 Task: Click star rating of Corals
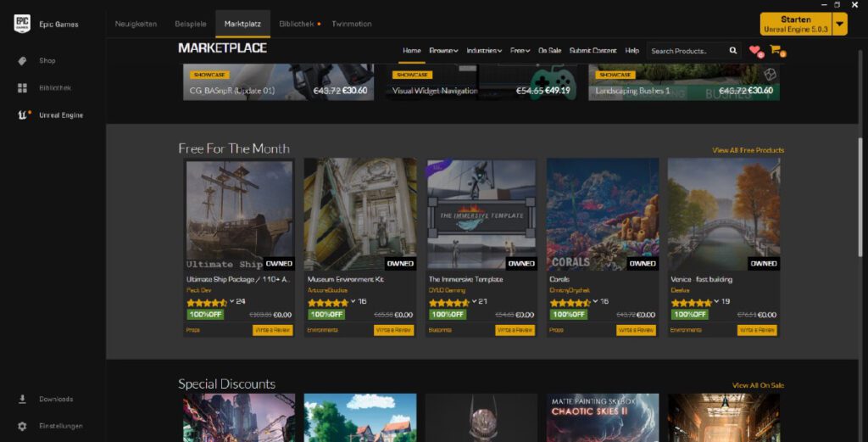(570, 302)
